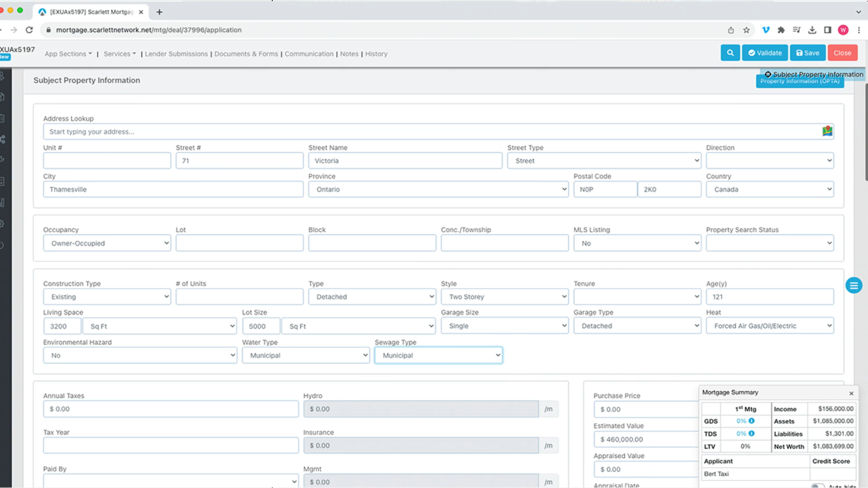
Task: Click the Property Information (OPTA) button
Action: (x=799, y=82)
